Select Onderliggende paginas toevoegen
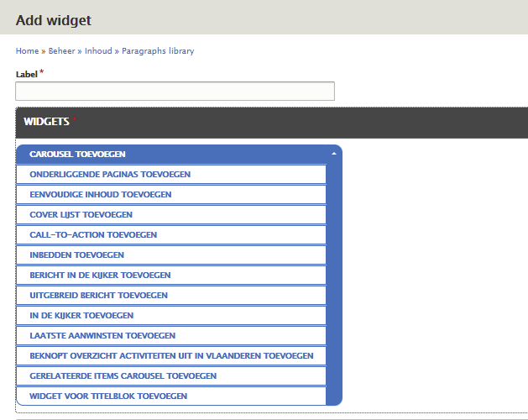This screenshot has width=528, height=420. tap(110, 175)
